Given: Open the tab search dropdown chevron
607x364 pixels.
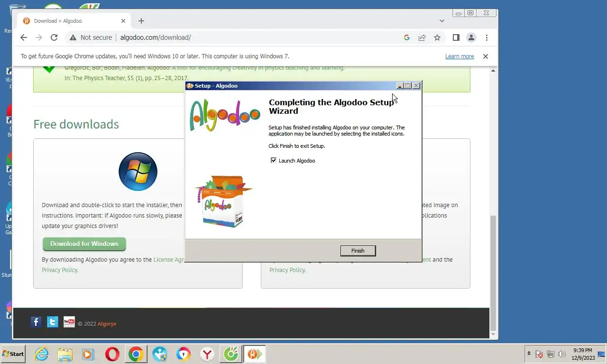Looking at the screenshot, I should point(442,21).
